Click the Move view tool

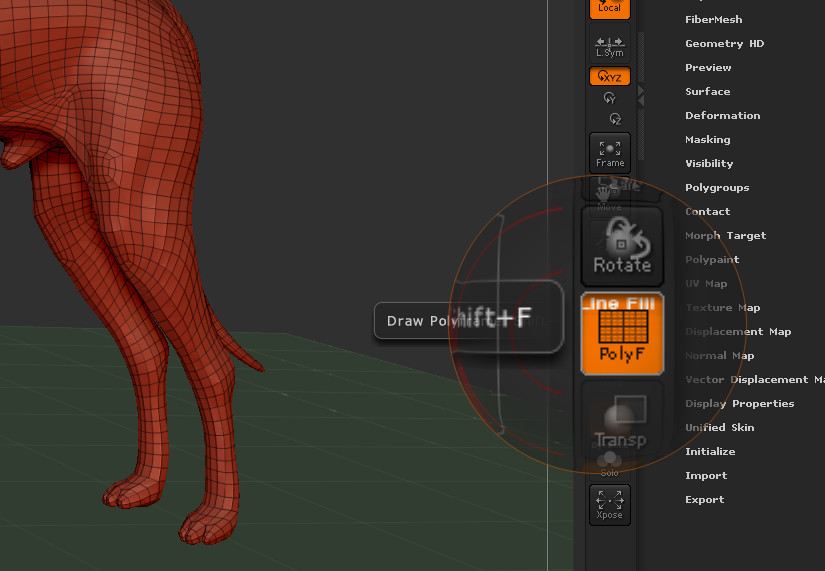click(x=609, y=195)
